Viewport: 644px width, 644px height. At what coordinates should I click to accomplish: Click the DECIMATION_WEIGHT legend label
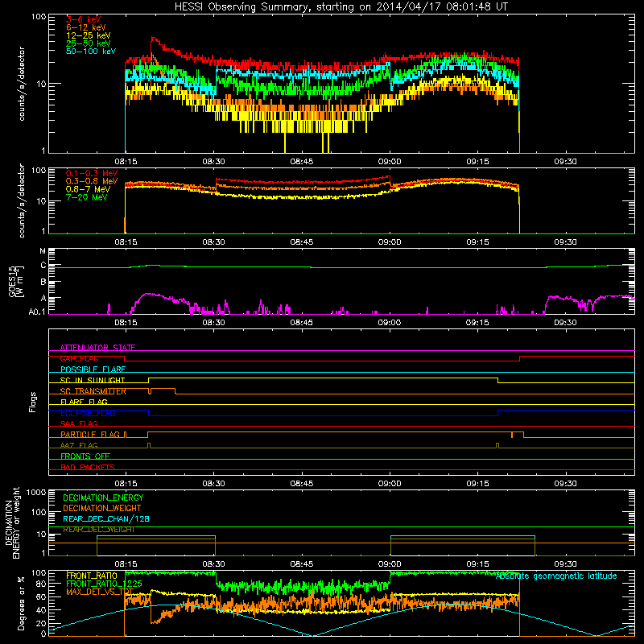[102, 508]
